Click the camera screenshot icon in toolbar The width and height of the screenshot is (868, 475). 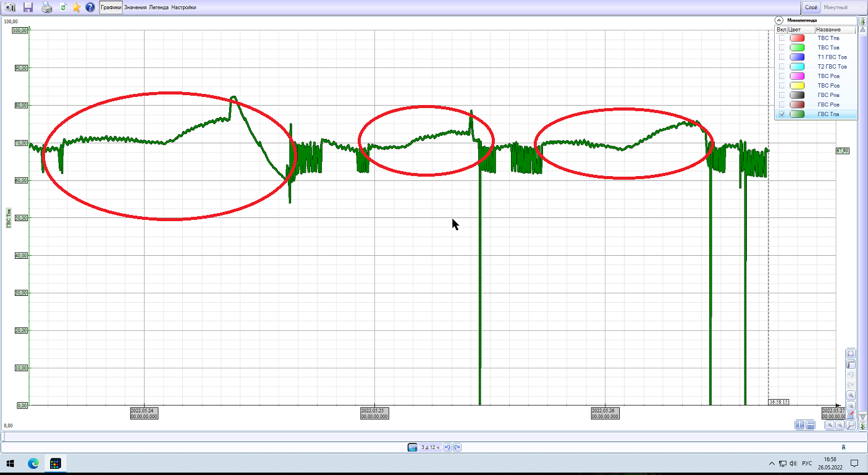click(11, 7)
